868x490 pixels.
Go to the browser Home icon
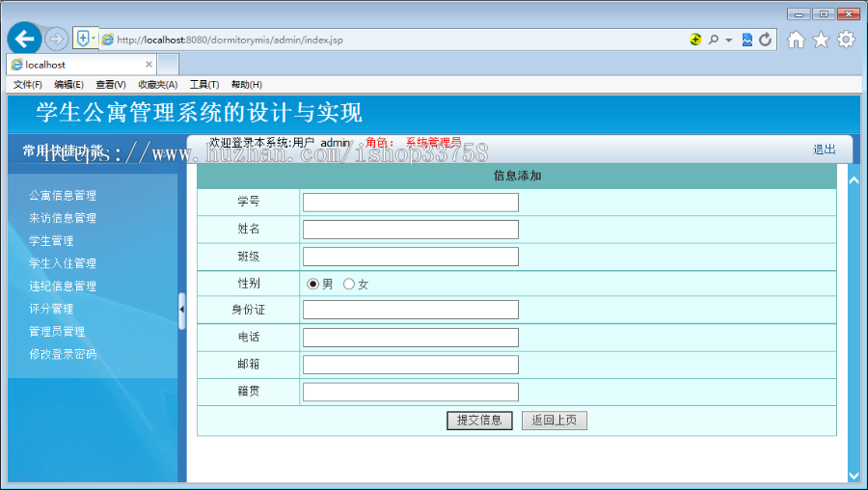tap(796, 40)
